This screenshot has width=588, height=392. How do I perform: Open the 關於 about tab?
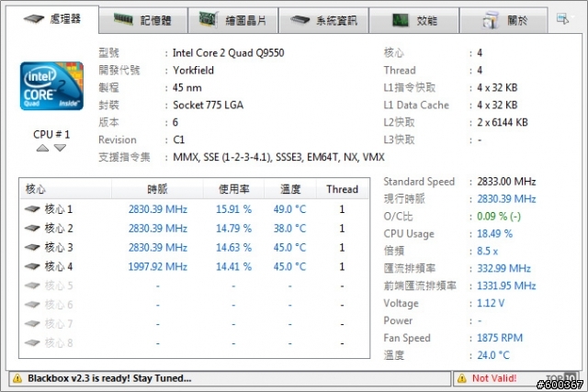[x=503, y=20]
